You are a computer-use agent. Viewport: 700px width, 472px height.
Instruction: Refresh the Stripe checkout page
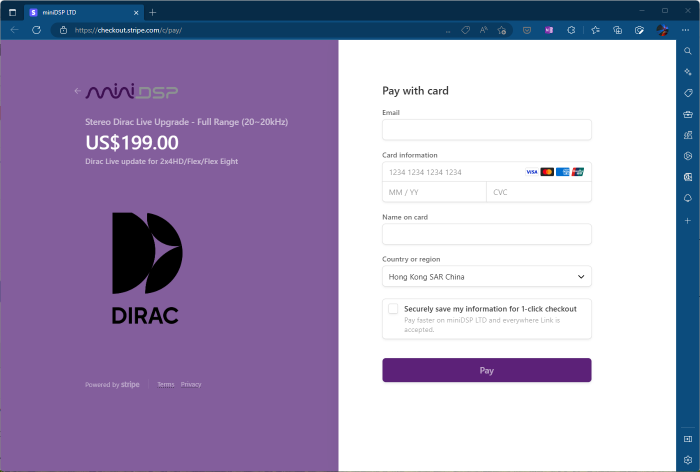37,30
